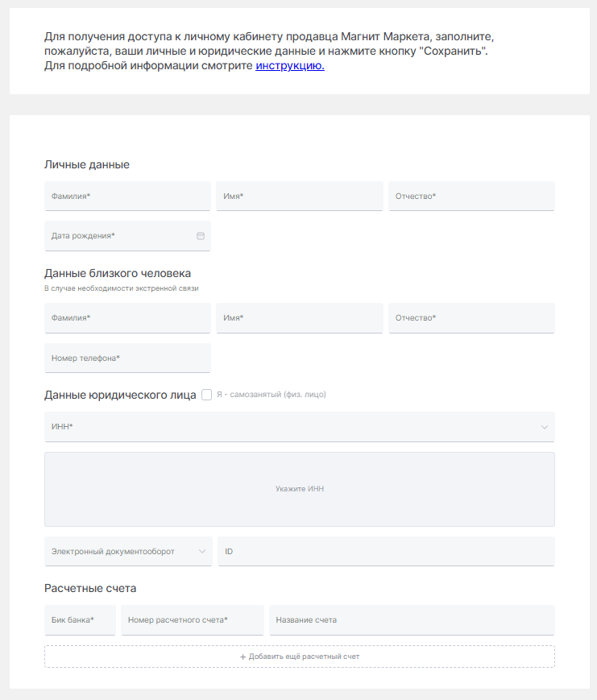Click the Номер расчетного счета field

(x=193, y=619)
